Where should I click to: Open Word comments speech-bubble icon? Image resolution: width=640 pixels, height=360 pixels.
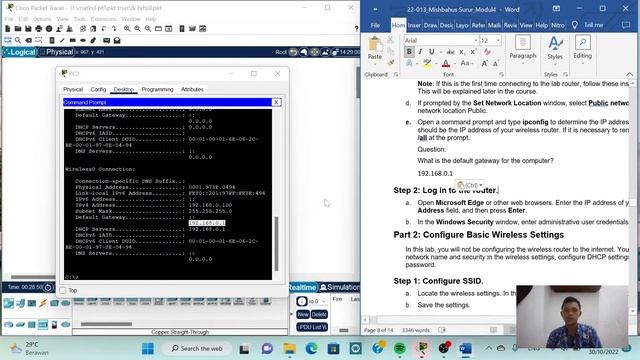626,25
